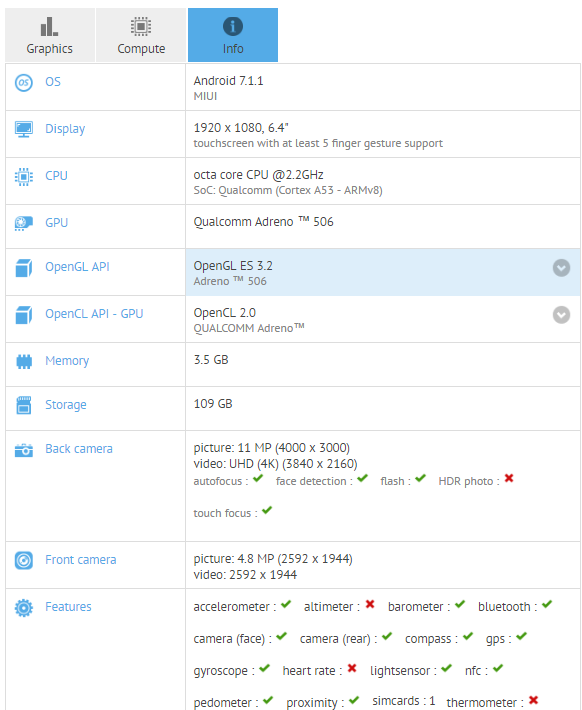Click the OpenCL API - GPU label
582x710 pixels.
coord(94,314)
